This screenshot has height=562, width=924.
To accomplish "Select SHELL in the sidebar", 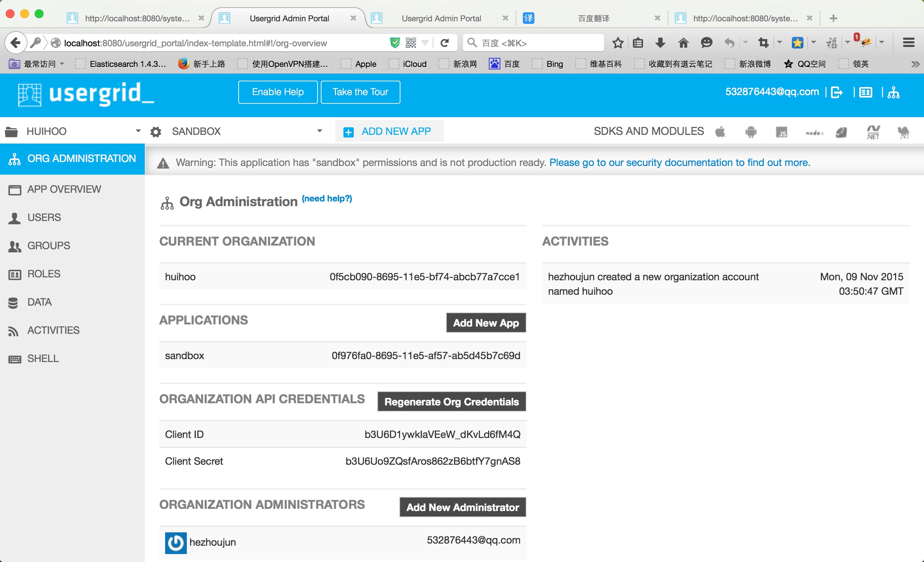I will pyautogui.click(x=43, y=358).
